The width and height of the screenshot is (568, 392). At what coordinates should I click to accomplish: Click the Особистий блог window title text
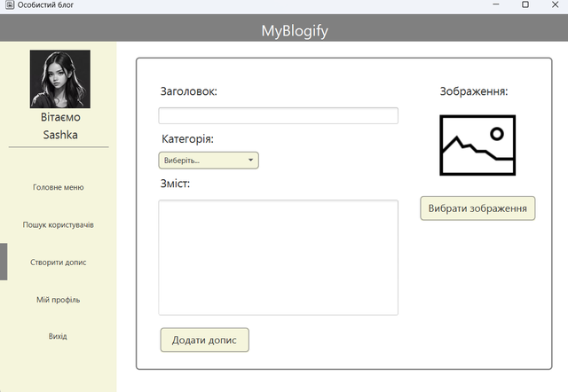[45, 5]
